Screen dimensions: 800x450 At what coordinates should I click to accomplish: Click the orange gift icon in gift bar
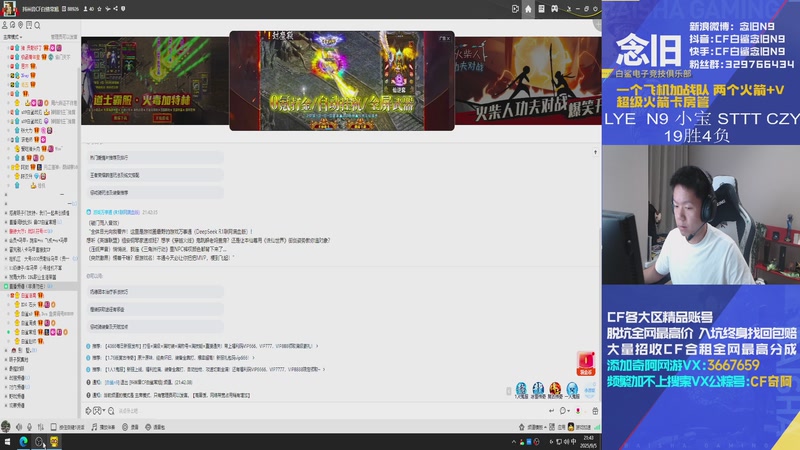pyautogui.click(x=555, y=390)
